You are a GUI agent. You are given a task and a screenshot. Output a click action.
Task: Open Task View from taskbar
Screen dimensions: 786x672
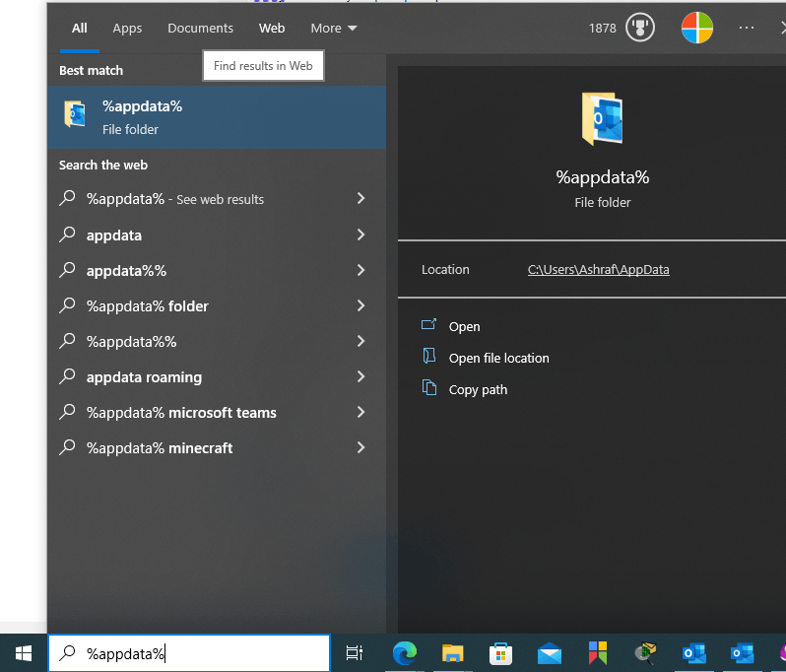[x=355, y=653]
